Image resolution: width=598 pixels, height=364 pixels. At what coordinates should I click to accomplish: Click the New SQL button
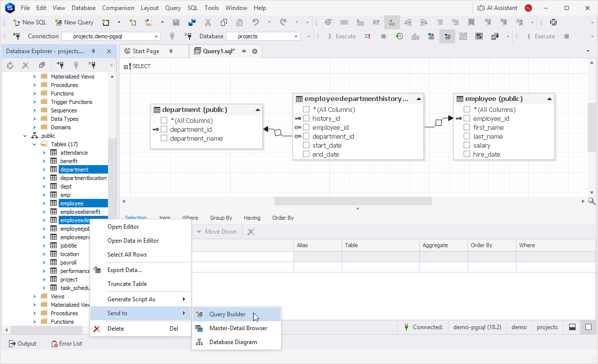pyautogui.click(x=29, y=22)
